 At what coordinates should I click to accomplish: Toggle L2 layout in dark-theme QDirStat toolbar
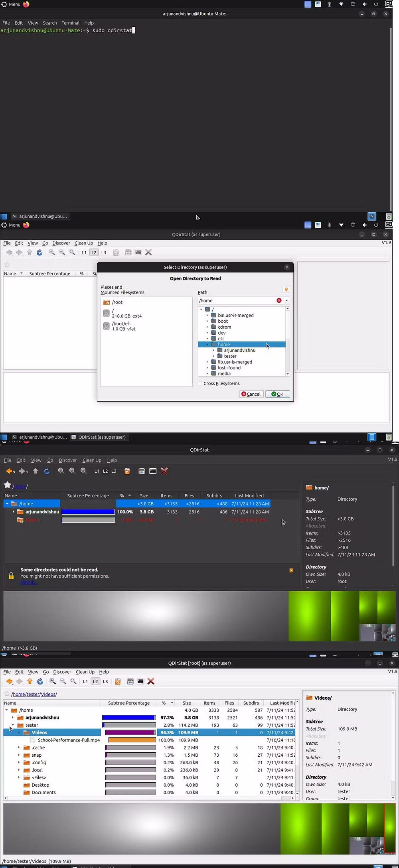(x=105, y=471)
